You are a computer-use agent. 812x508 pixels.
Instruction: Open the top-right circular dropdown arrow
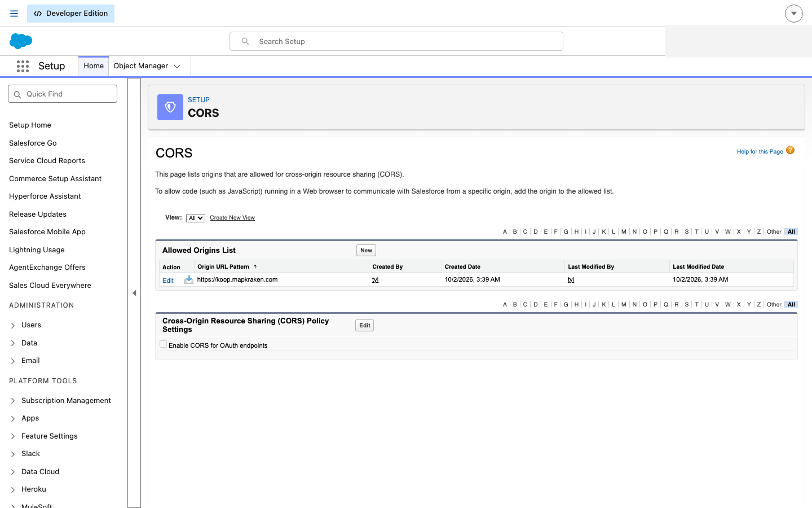[x=794, y=14]
